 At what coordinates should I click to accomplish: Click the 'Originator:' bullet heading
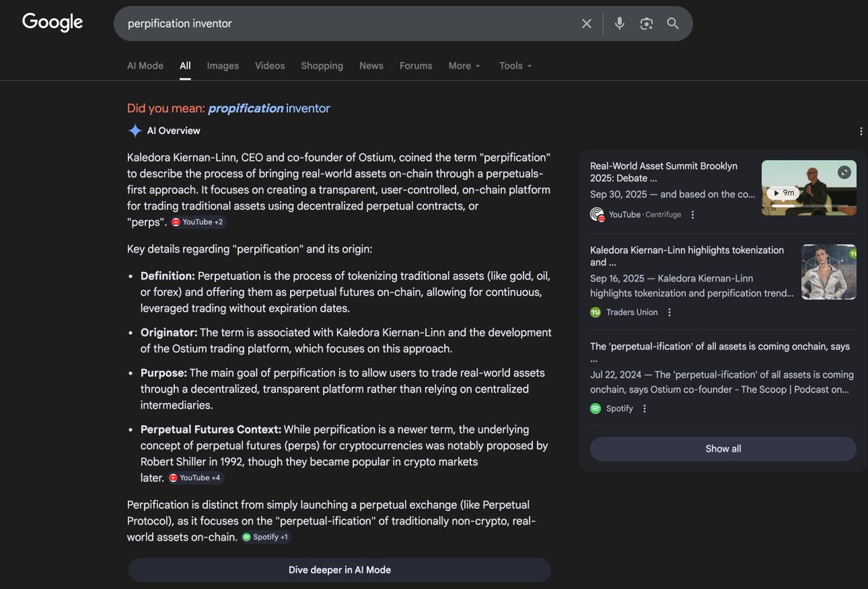click(169, 333)
